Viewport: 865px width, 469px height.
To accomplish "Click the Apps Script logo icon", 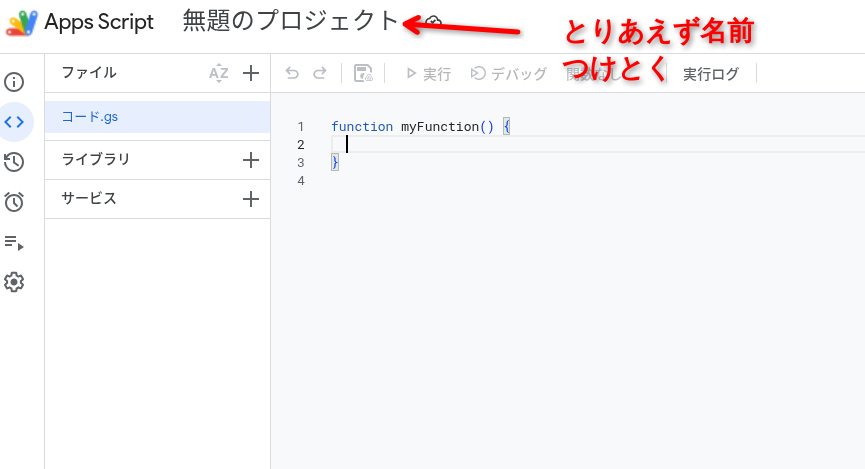I will point(22,23).
